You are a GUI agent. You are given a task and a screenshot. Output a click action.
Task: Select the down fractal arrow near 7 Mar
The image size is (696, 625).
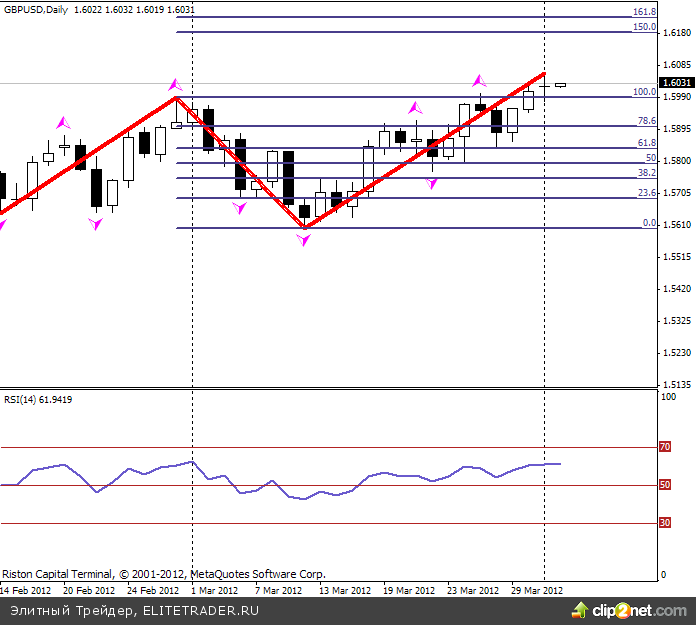tap(240, 208)
